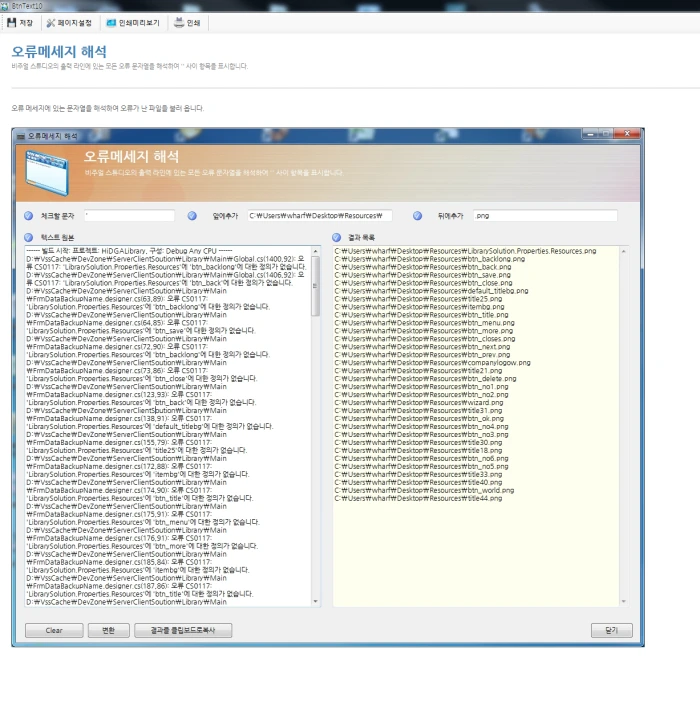The image size is (700, 719).
Task: Click result line btn_ok.png
Action: pyautogui.click(x=419, y=419)
